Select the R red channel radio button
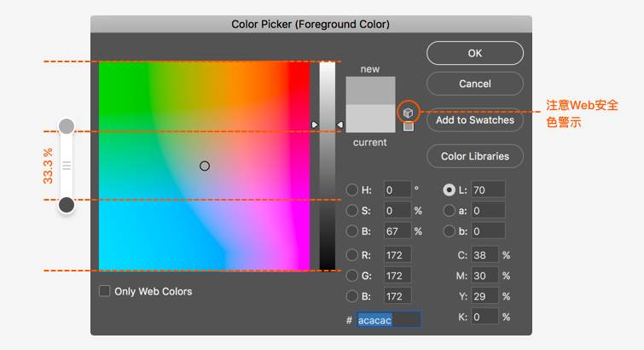644x350 pixels. tap(351, 254)
